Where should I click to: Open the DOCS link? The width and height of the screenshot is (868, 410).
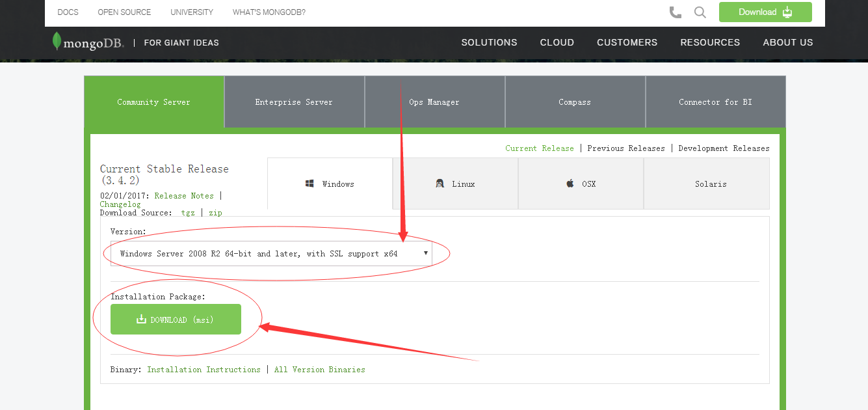tap(68, 12)
